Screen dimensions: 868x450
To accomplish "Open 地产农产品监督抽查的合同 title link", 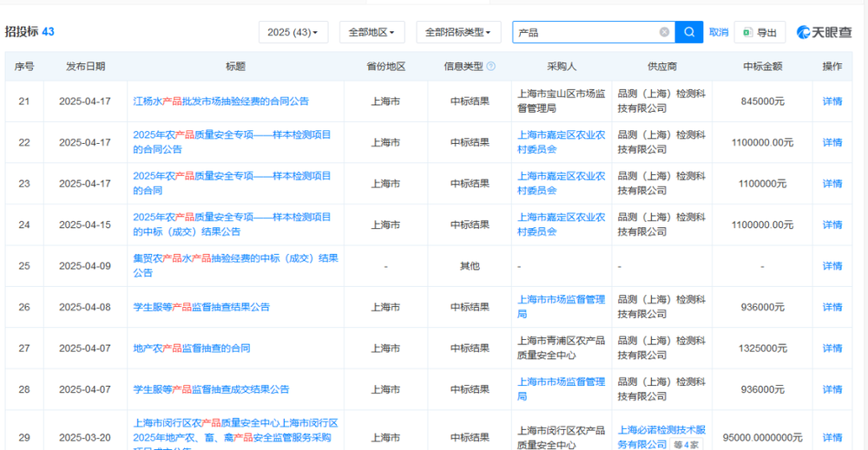I will pos(191,349).
